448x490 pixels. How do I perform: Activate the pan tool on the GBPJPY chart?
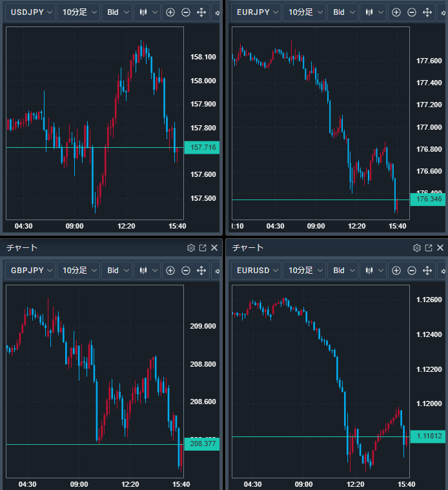(201, 271)
